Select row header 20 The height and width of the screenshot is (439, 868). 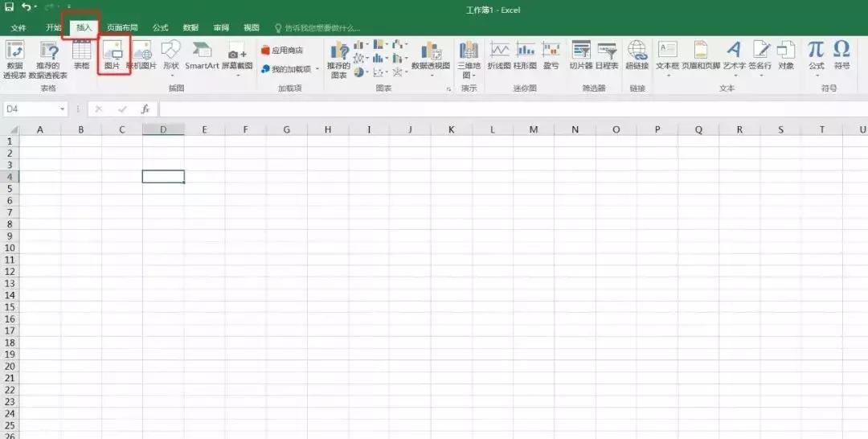(x=10, y=367)
